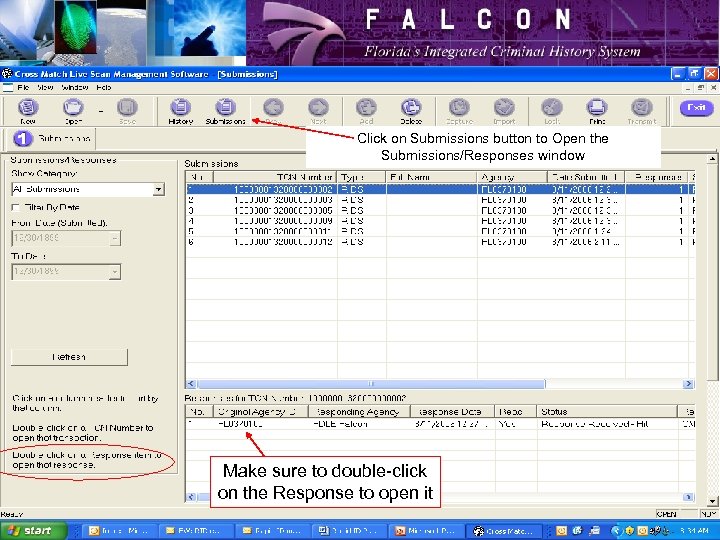Select the numbered Submissions tab
Image resolution: width=720 pixels, height=540 pixels.
click(x=52, y=138)
